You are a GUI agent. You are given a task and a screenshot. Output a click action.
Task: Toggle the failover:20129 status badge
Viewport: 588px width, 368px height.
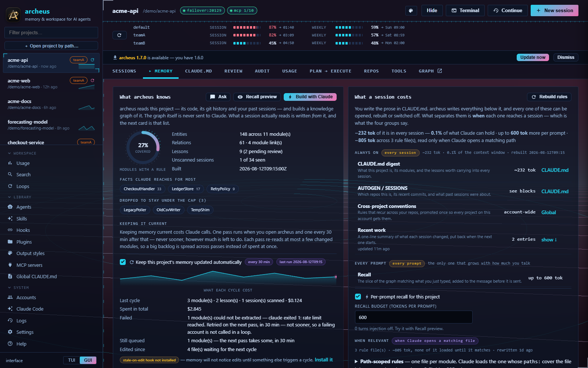(x=202, y=11)
